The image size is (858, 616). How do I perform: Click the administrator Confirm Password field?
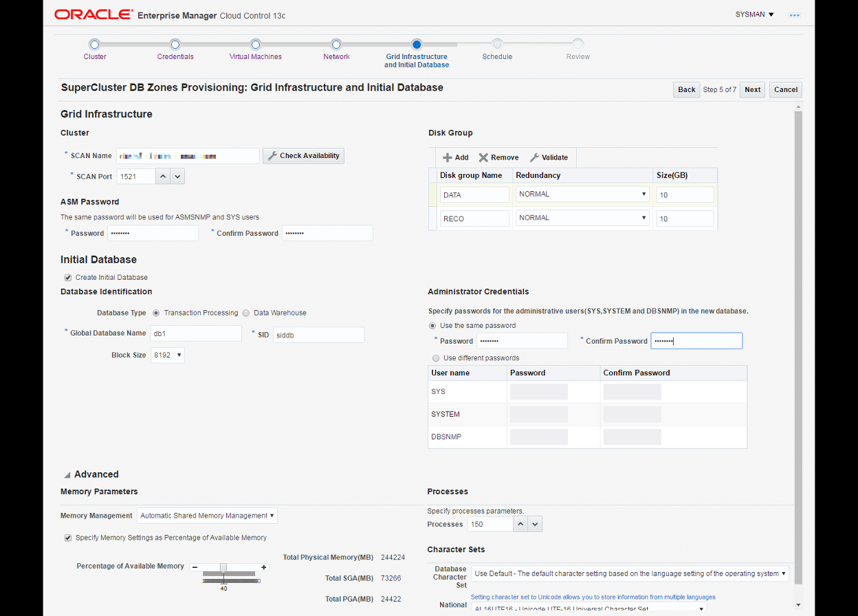click(x=696, y=341)
